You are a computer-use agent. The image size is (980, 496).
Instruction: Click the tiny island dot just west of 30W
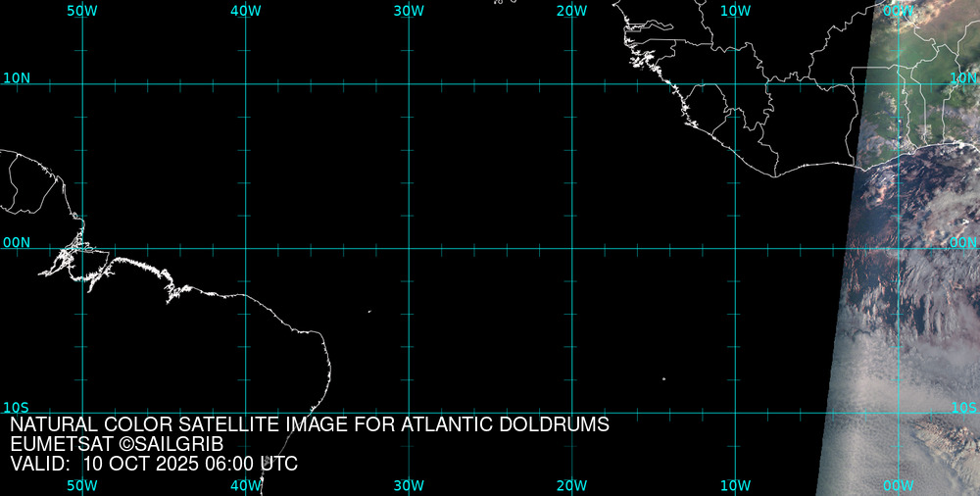pos(369,312)
